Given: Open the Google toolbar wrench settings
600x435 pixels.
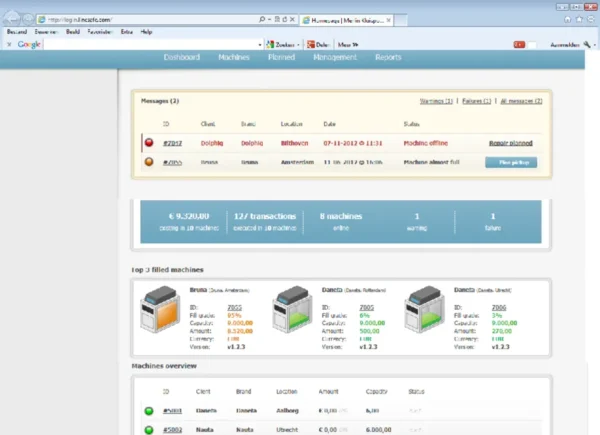Looking at the screenshot, I should [x=587, y=45].
